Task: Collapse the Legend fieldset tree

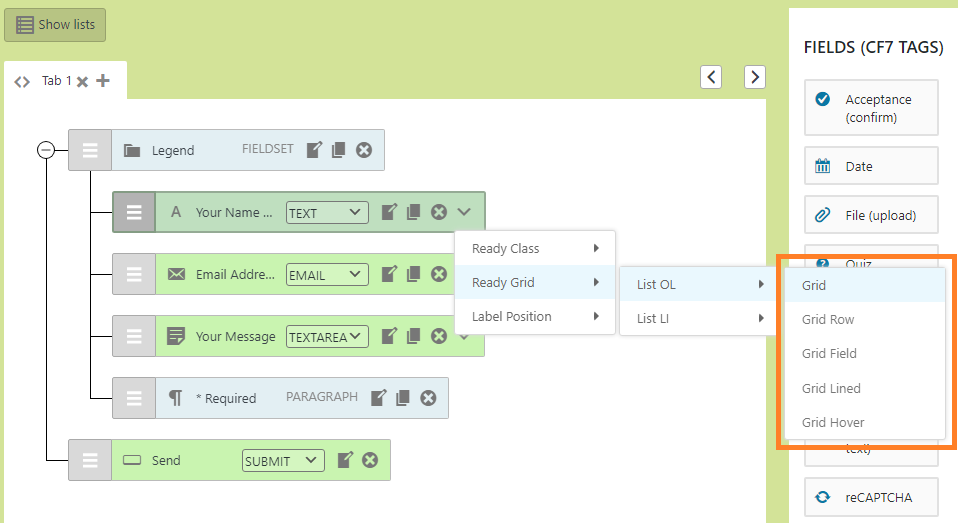Action: pos(45,150)
